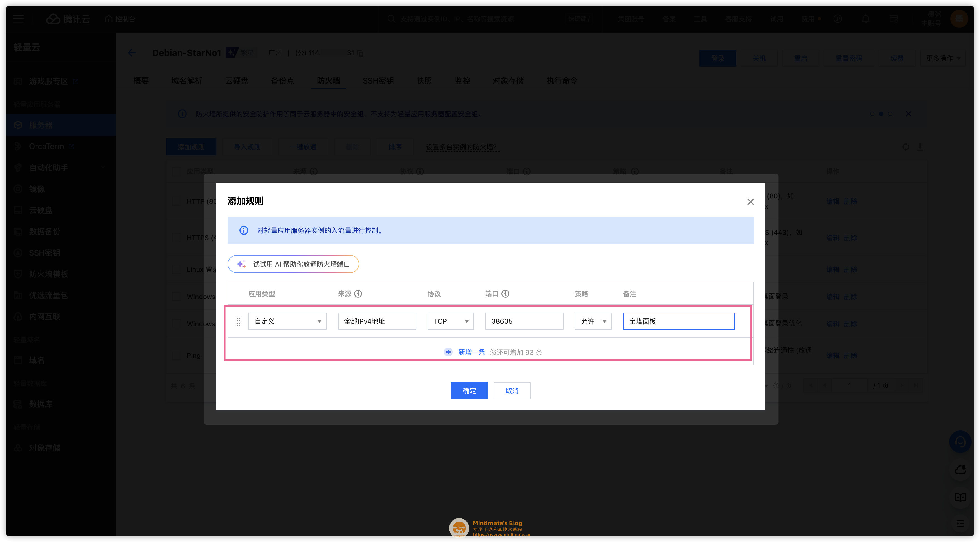Switch to the SSH密钥 tab

[378, 81]
